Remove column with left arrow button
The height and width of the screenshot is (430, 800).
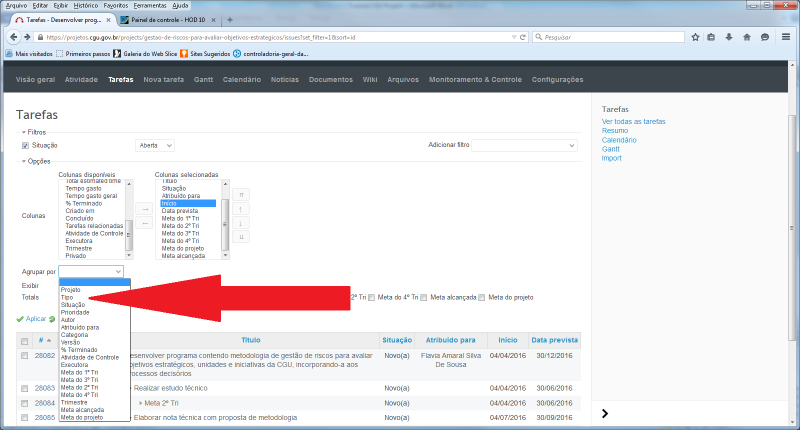click(x=143, y=223)
